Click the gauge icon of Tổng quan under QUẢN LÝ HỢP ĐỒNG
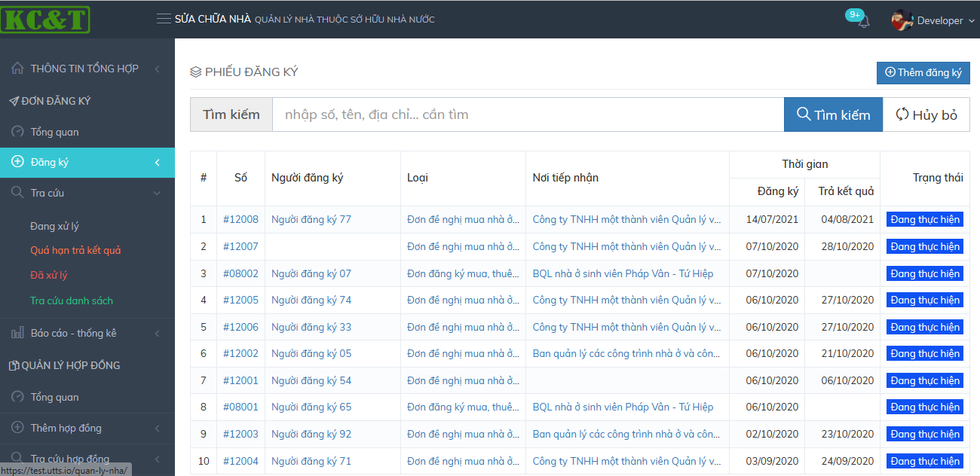This screenshot has width=980, height=476. click(17, 397)
